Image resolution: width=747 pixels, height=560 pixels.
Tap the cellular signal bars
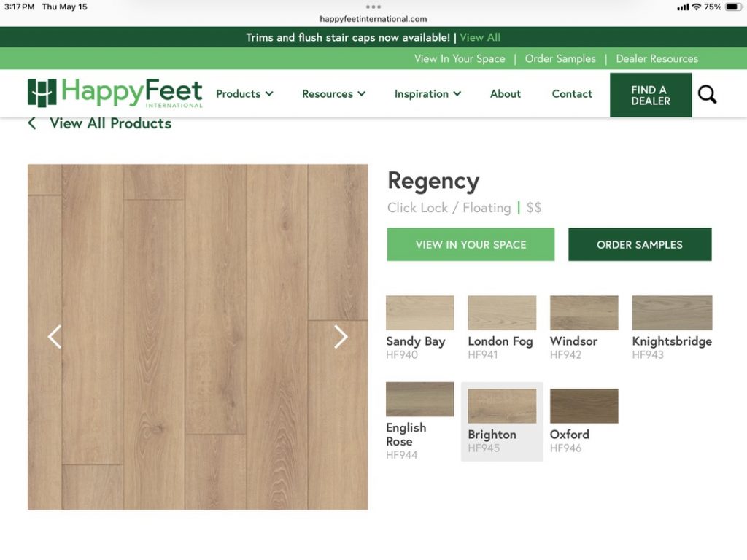(683, 7)
